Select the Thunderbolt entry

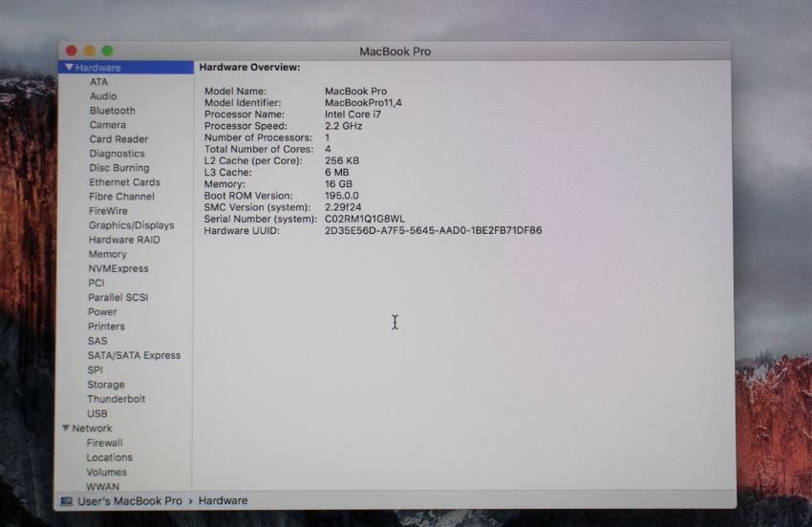[117, 399]
